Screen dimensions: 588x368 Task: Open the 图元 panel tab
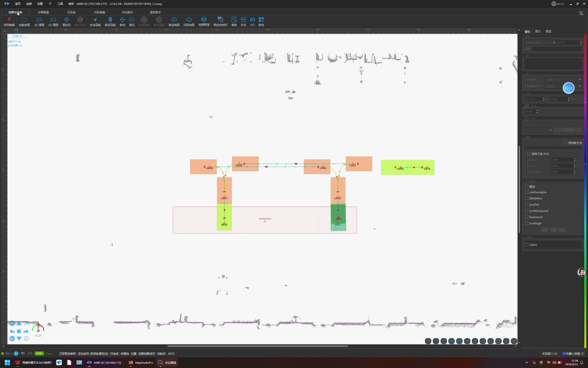pos(538,31)
